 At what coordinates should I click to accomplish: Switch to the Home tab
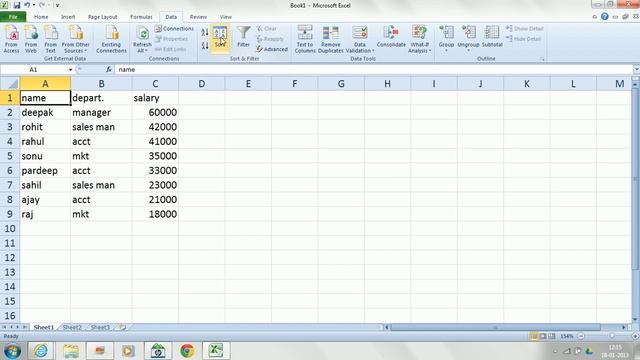(41, 17)
